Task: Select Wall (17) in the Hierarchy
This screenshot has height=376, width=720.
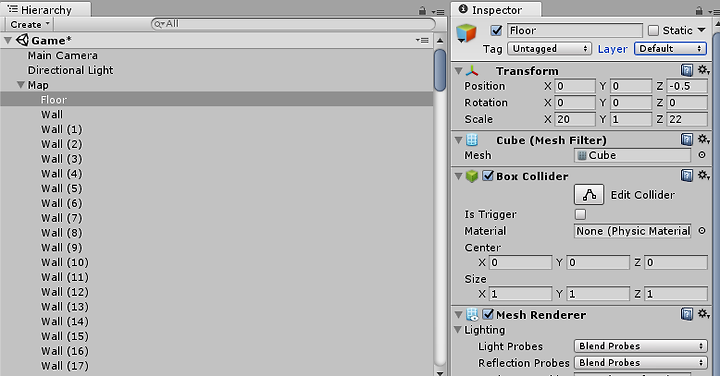Action: (x=65, y=366)
